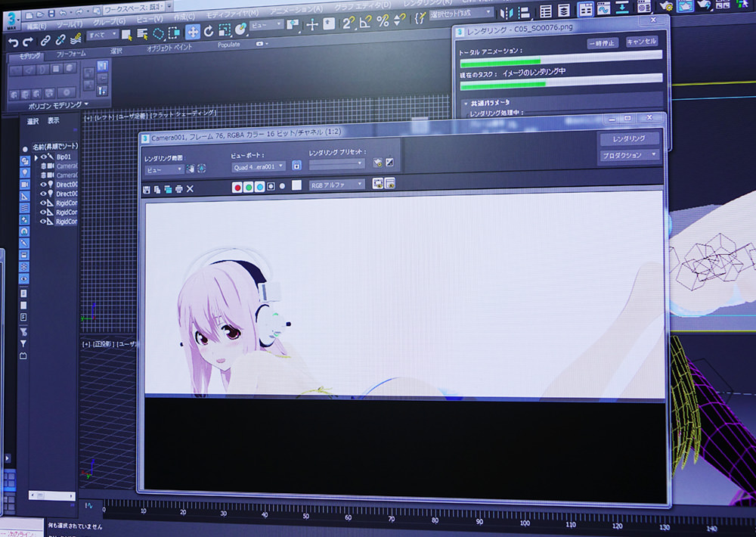The width and height of the screenshot is (756, 537).
Task: Open the プロダクション render mode dropdown
Action: (x=629, y=155)
